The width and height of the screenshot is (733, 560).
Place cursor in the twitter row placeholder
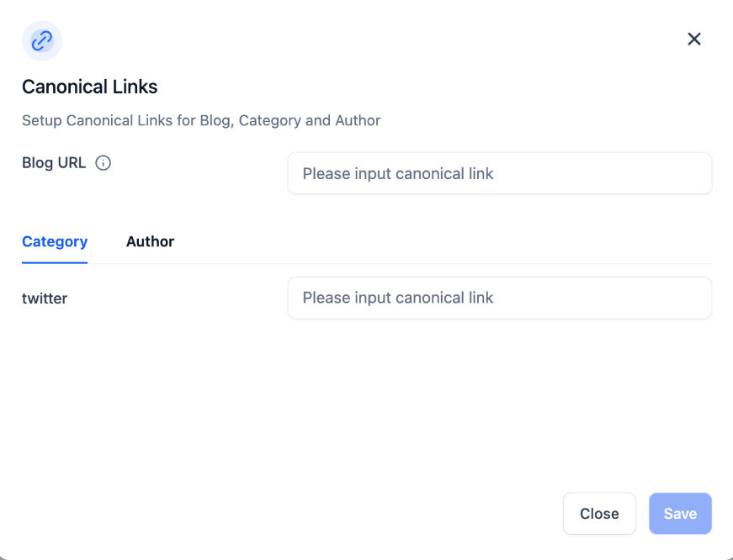(398, 298)
